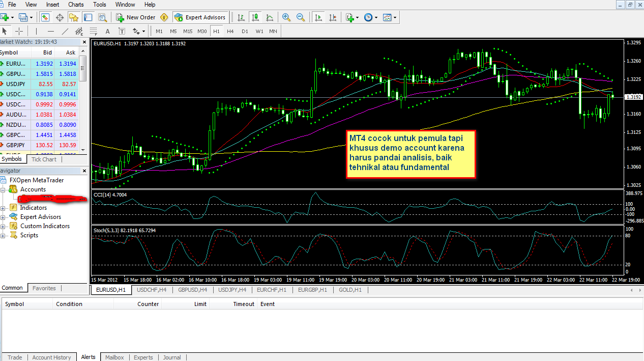Switch chart to bar chart style

click(x=241, y=17)
